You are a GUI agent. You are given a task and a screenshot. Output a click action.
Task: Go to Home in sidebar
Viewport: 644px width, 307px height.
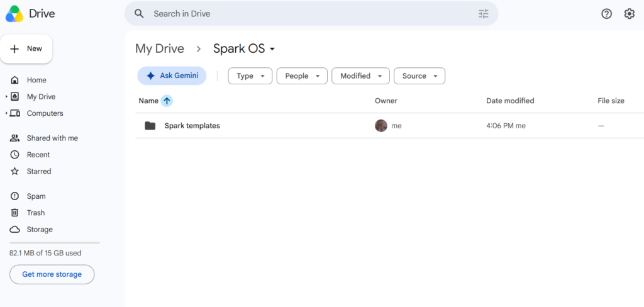(36, 80)
